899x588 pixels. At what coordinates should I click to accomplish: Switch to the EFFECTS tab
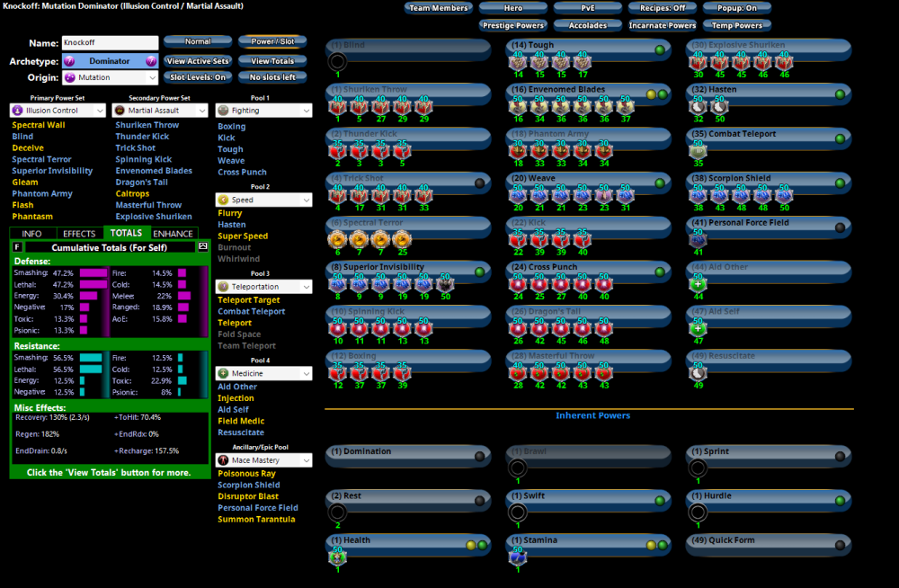tap(79, 234)
